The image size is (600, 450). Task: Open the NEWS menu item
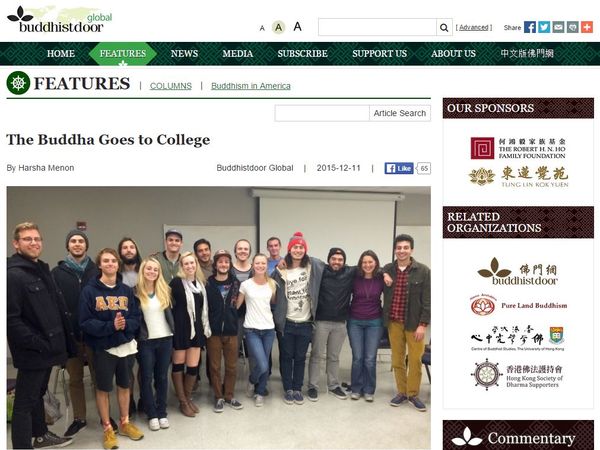click(x=184, y=54)
